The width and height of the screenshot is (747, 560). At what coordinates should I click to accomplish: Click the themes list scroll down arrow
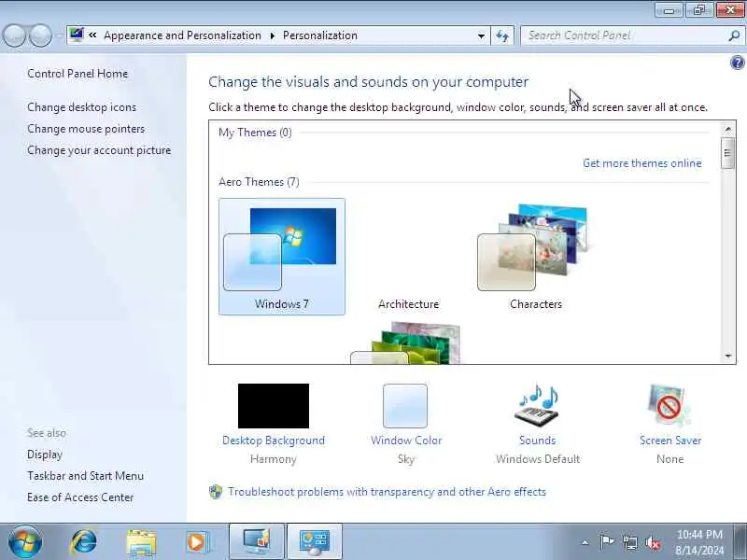[727, 356]
